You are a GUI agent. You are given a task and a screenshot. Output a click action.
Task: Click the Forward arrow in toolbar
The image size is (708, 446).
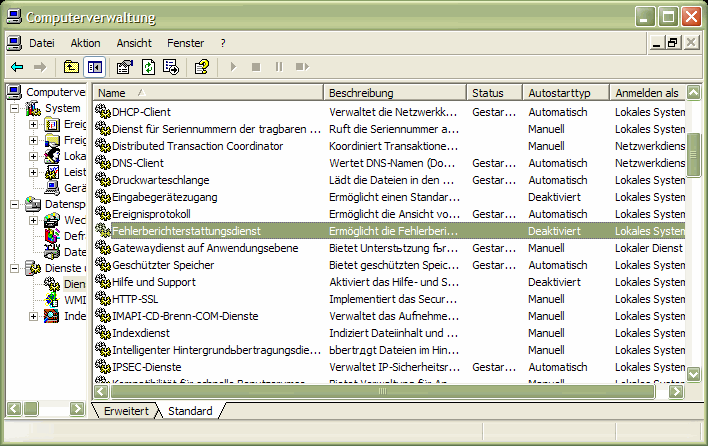point(40,67)
